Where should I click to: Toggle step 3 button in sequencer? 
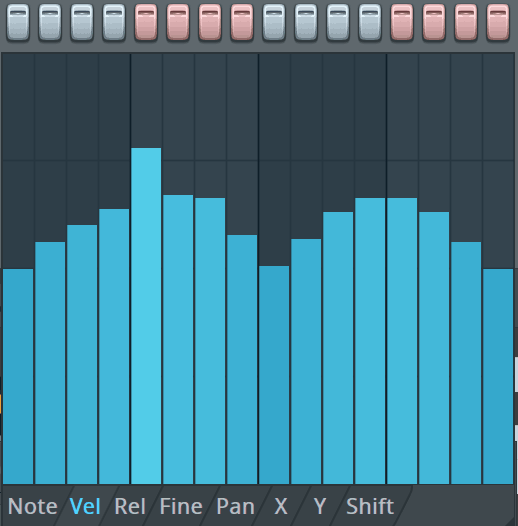[x=82, y=22]
